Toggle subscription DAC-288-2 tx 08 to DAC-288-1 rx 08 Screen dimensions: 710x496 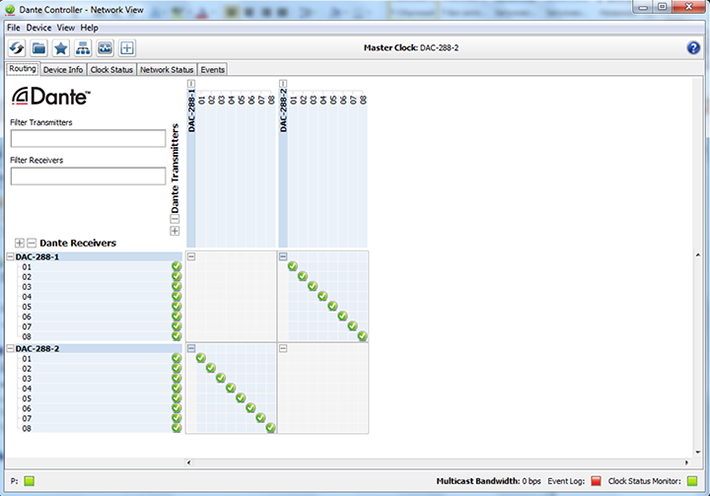[x=362, y=336]
